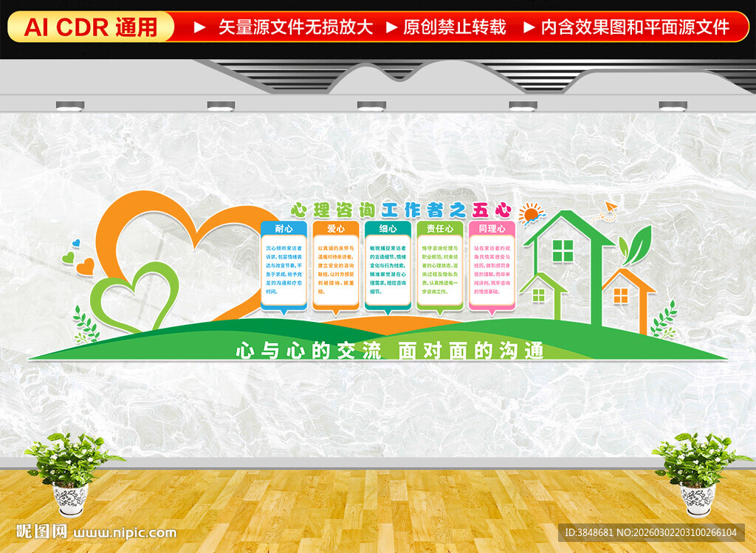Click the 耐心 card description text
This screenshot has width=756, height=553.
coord(284,269)
